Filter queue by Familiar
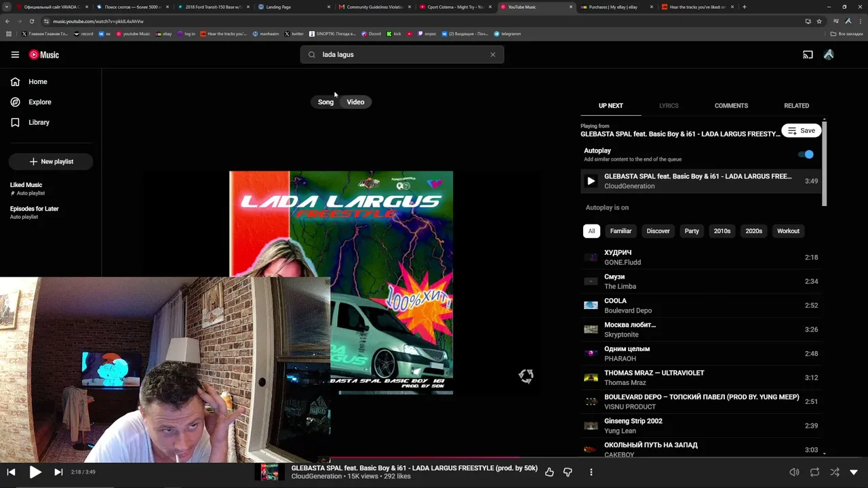This screenshot has width=868, height=488. pyautogui.click(x=620, y=231)
